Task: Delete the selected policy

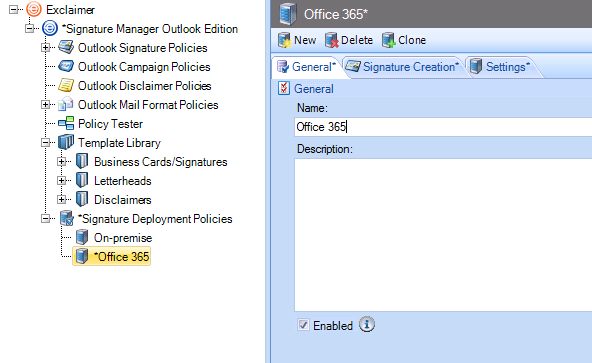Action: click(349, 40)
